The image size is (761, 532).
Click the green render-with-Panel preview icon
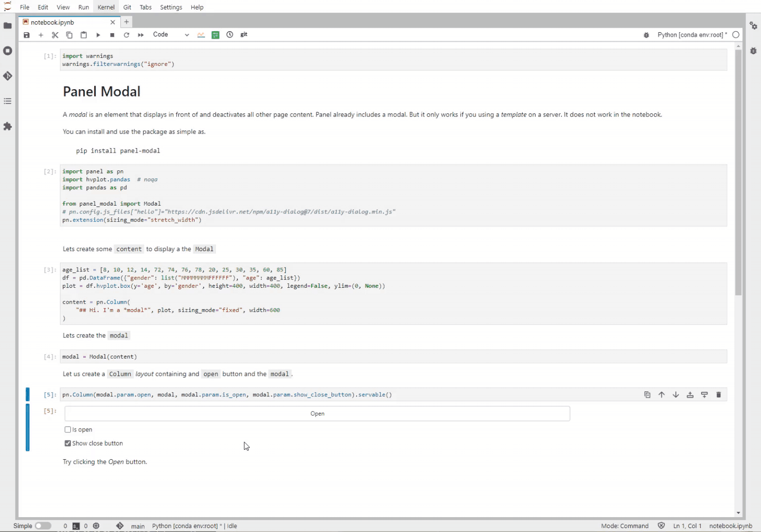(x=216, y=35)
